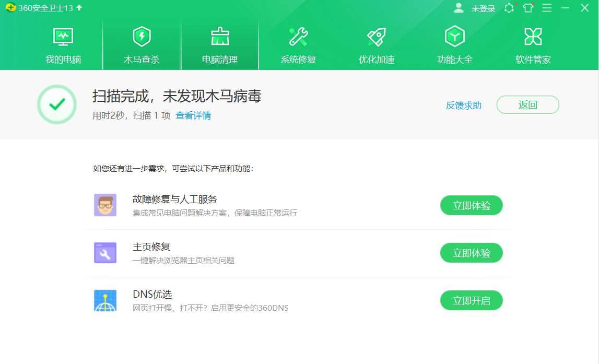Open the 软件管家 flower icon
The width and height of the screenshot is (599, 364).
point(533,37)
